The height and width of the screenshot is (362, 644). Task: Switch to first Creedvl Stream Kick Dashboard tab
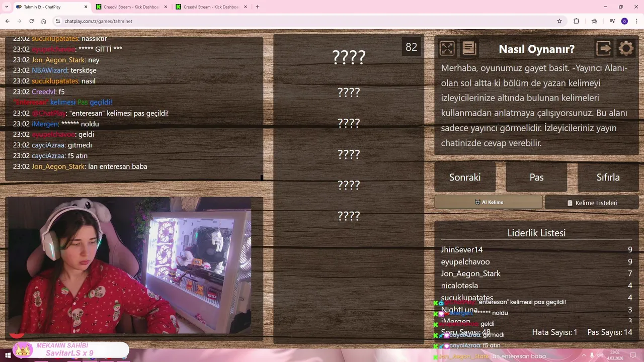click(131, 7)
